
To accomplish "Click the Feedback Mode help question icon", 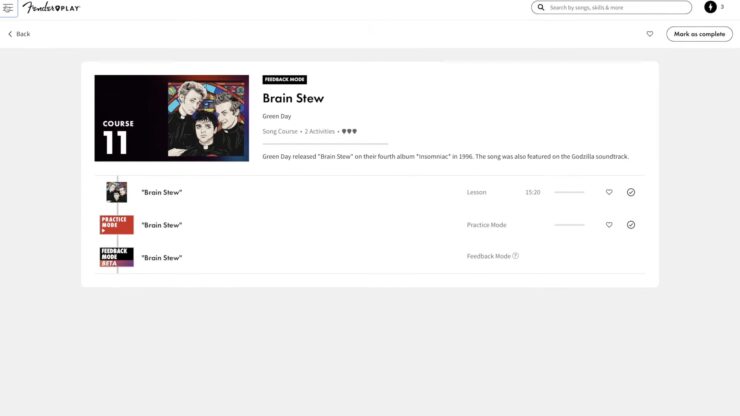I will [x=515, y=256].
